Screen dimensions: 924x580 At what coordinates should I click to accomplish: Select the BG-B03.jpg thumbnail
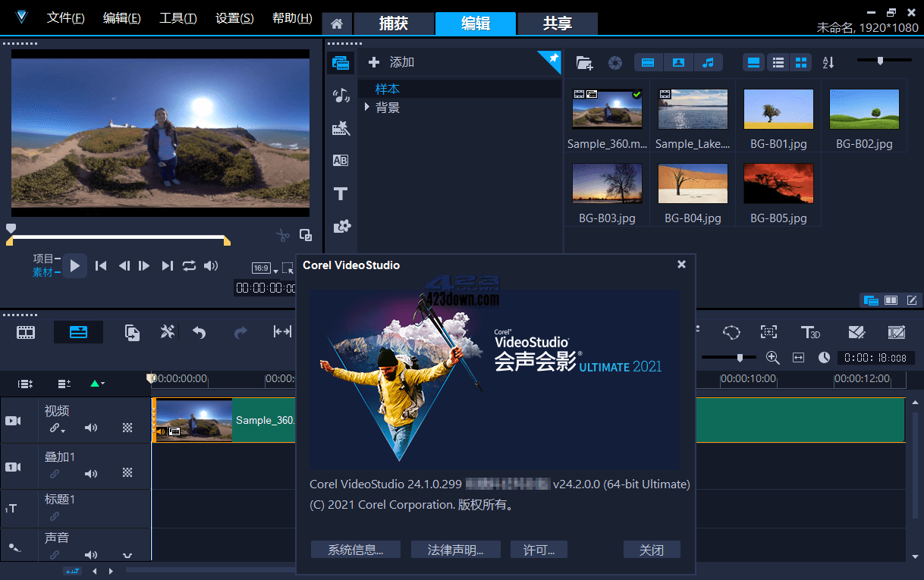[x=607, y=183]
